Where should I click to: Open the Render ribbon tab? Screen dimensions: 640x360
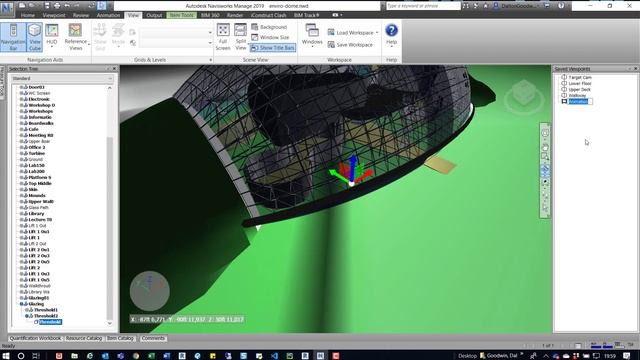[235, 15]
